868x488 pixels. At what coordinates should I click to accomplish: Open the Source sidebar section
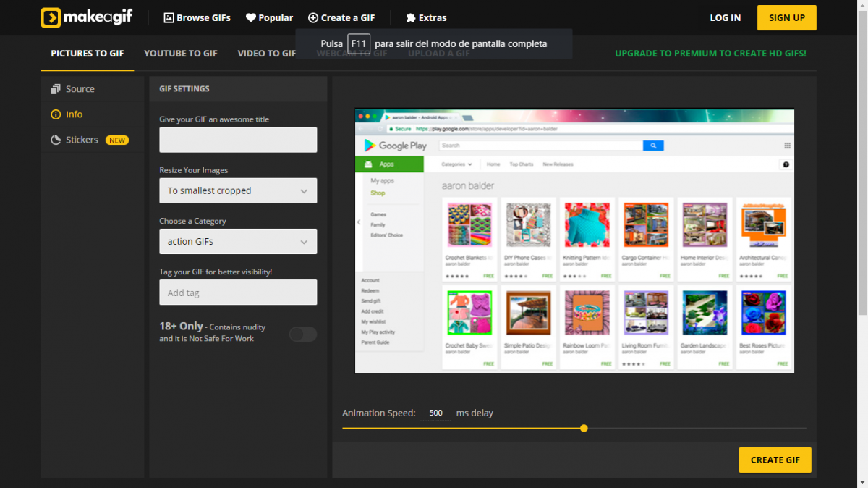[x=93, y=89]
